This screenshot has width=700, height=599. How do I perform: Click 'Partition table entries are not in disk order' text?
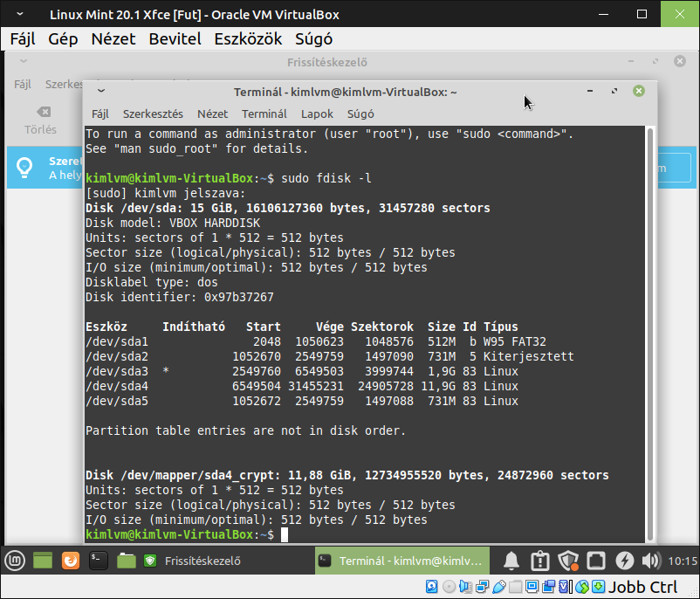245,430
